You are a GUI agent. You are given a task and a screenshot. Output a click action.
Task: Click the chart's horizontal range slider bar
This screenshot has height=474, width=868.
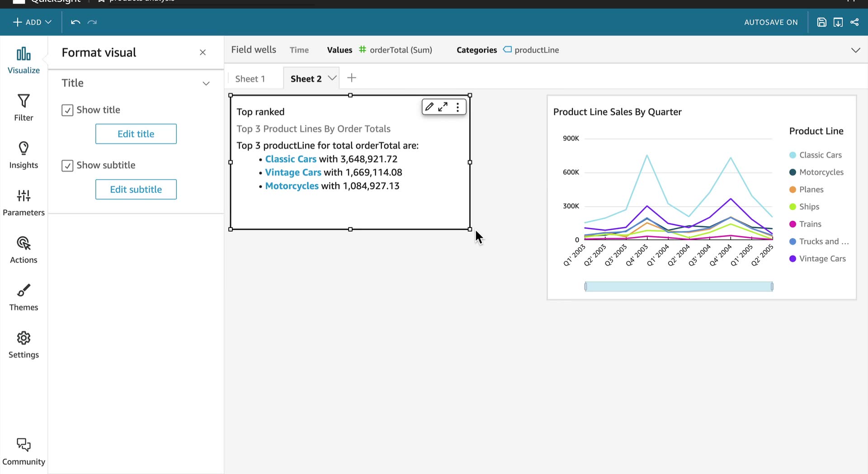coord(679,286)
